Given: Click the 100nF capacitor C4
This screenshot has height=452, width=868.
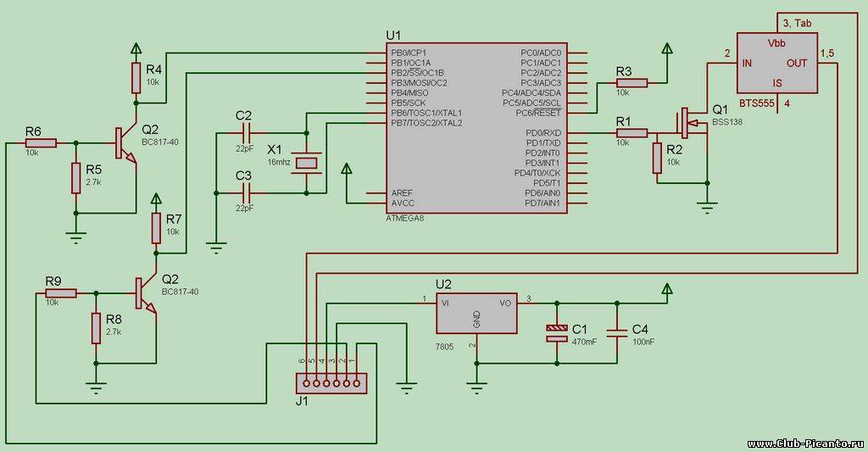Looking at the screenshot, I should point(618,332).
